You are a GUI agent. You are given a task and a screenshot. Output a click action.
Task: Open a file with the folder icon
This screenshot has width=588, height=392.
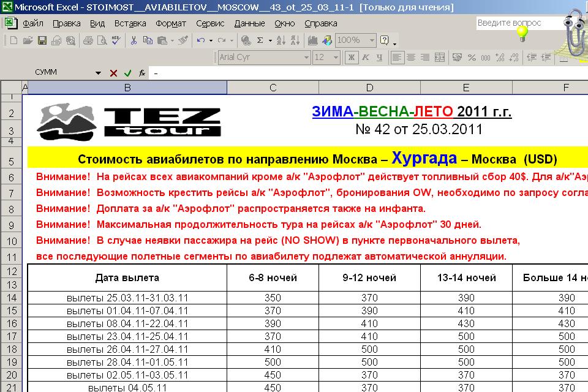coord(28,40)
